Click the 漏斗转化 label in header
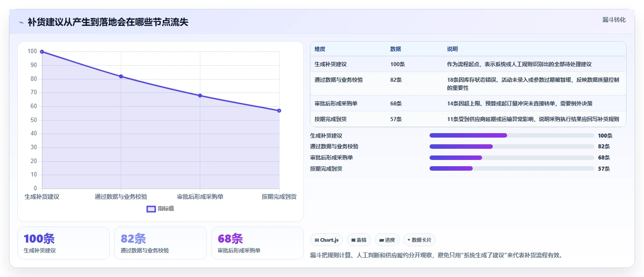 [614, 20]
